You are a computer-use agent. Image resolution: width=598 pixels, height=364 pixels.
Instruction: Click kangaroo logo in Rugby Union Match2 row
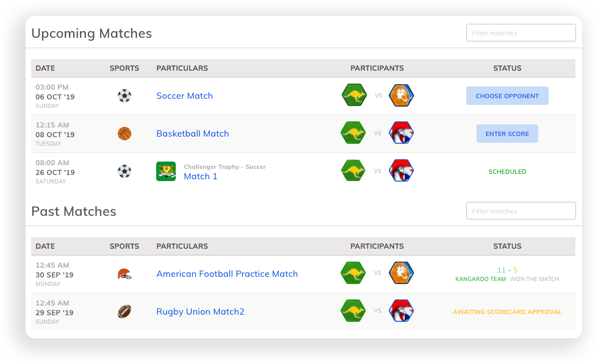pos(353,312)
